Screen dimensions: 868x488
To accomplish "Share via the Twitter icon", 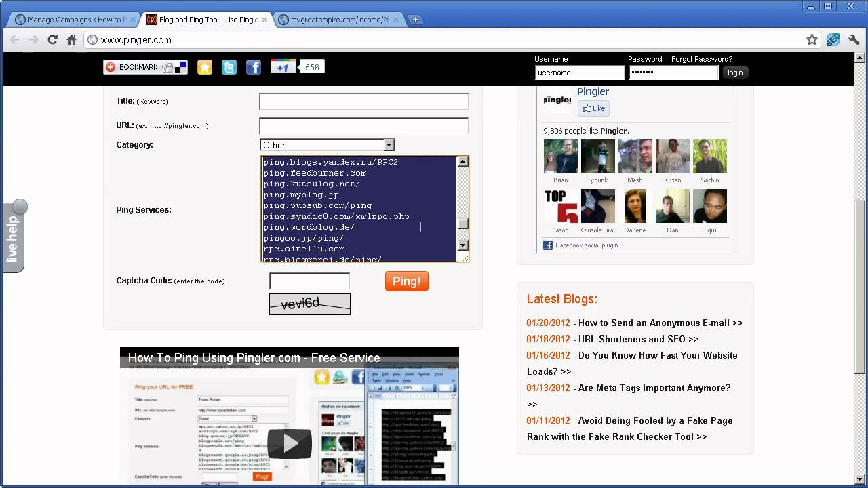I will [229, 67].
